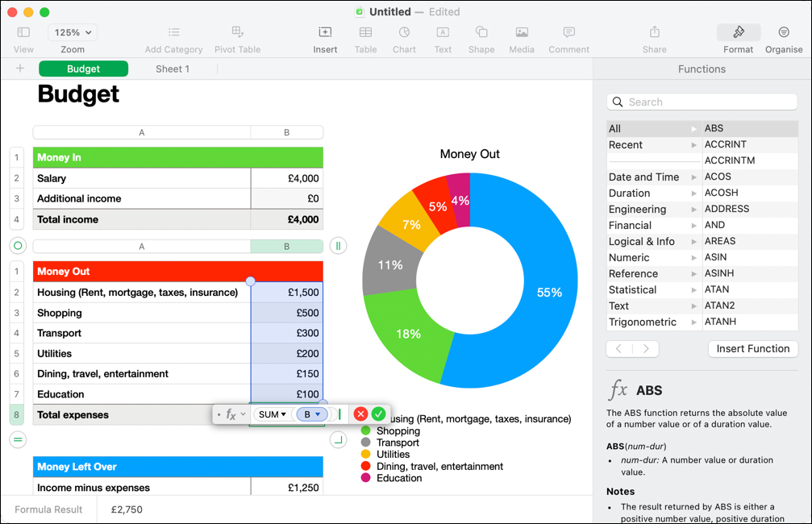Image resolution: width=812 pixels, height=524 pixels.
Task: Open the Shape toolbar icon
Action: [481, 32]
